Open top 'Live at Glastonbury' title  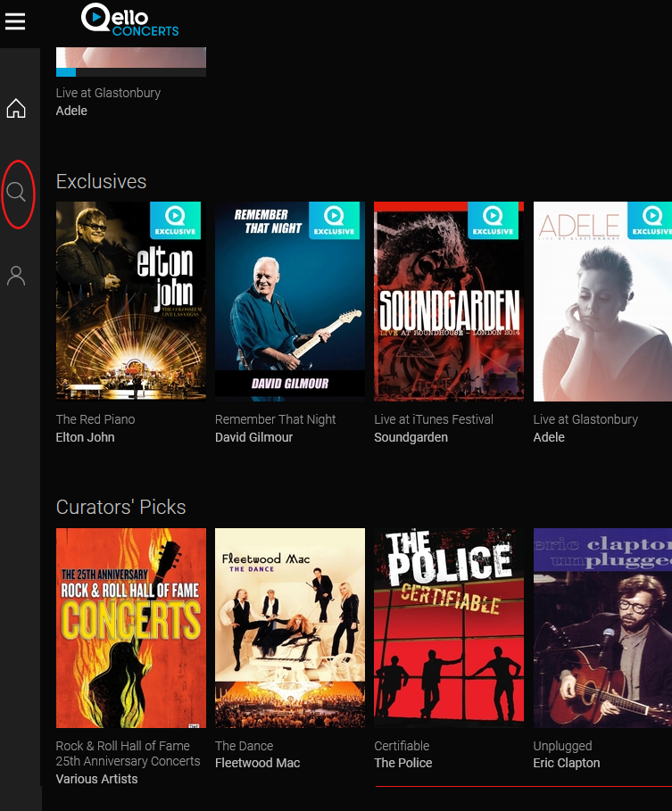108,93
